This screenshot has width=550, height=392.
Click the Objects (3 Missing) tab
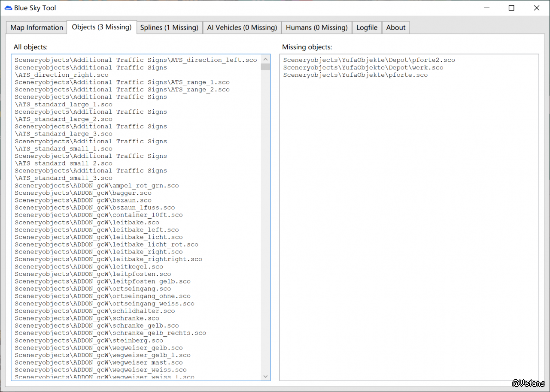[102, 27]
